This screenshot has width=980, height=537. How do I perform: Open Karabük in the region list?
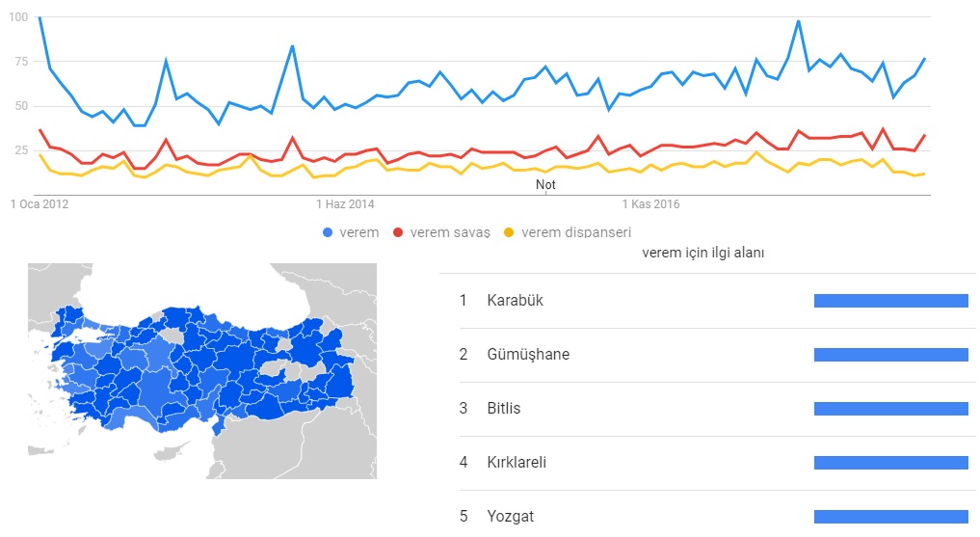(515, 301)
